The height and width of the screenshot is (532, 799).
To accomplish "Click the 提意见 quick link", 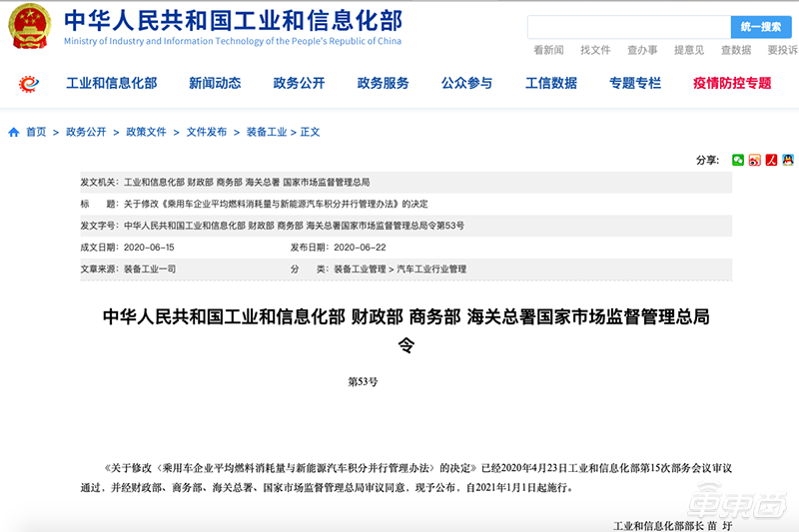I will 689,50.
